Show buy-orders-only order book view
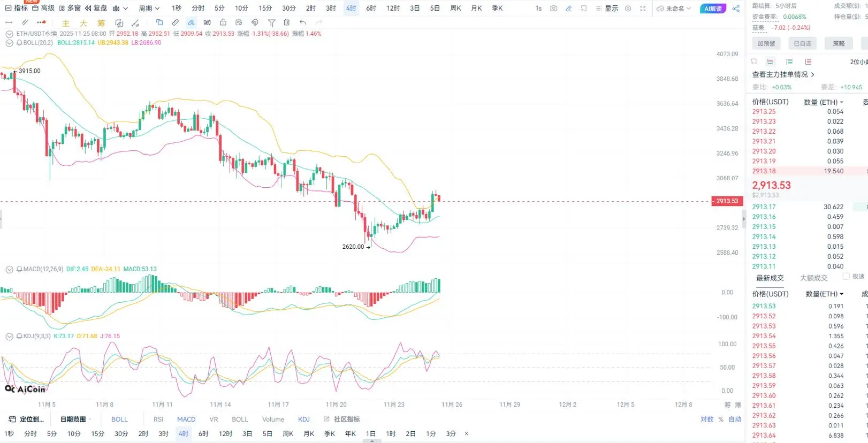868x443 pixels. coord(789,62)
